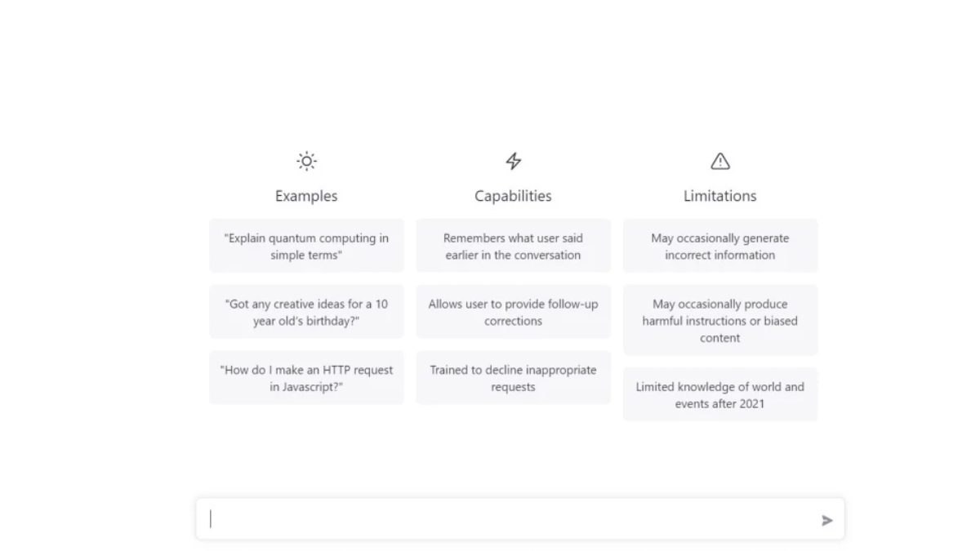The width and height of the screenshot is (980, 551).
Task: Click the warning triangle Limitations icon
Action: click(719, 161)
